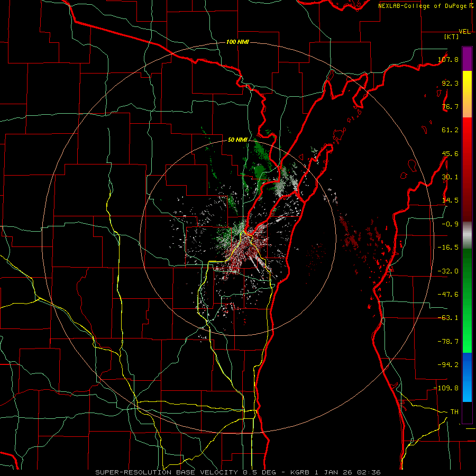
Task: Click the Super-Resolution Base Velocity caption
Action: pos(238,472)
